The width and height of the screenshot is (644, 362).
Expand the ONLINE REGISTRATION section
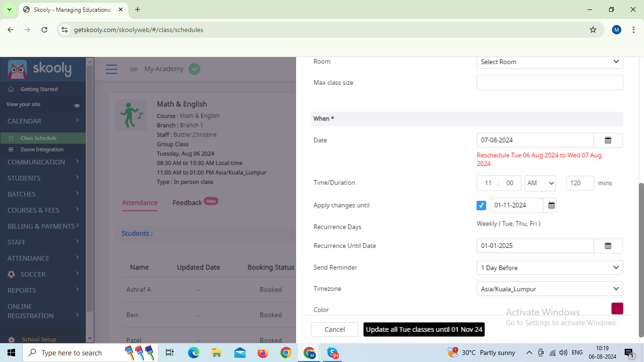tap(43, 311)
